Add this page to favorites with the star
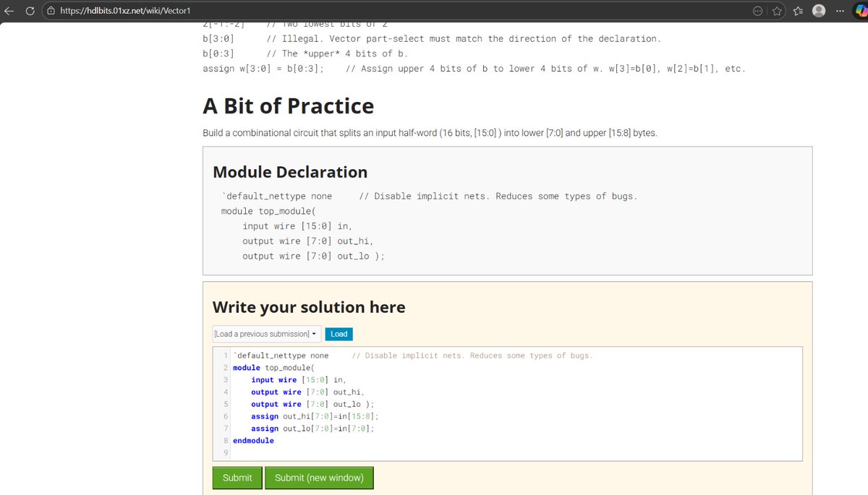Image resolution: width=868 pixels, height=495 pixels. point(777,11)
